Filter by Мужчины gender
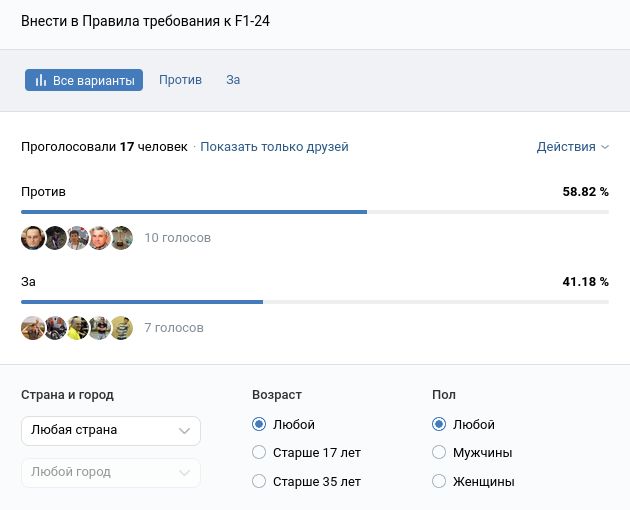 (439, 453)
